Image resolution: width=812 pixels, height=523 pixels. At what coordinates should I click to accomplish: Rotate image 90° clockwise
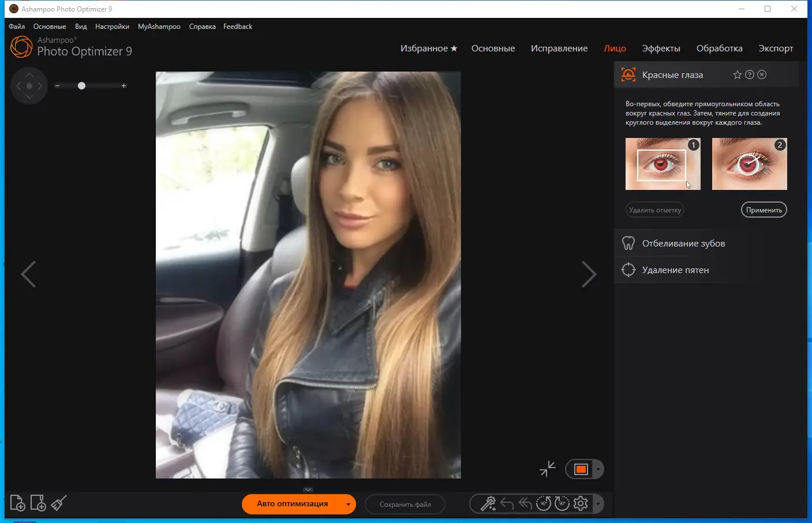[562, 504]
